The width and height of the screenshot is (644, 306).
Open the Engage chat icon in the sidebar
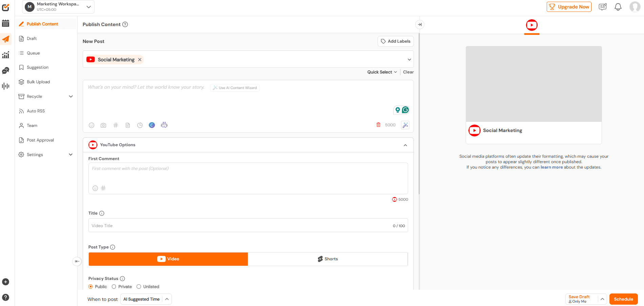6,70
